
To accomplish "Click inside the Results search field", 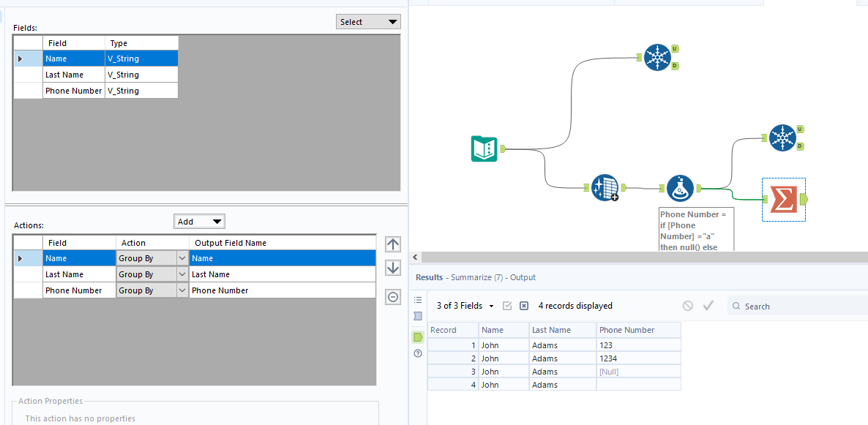I will [x=776, y=306].
